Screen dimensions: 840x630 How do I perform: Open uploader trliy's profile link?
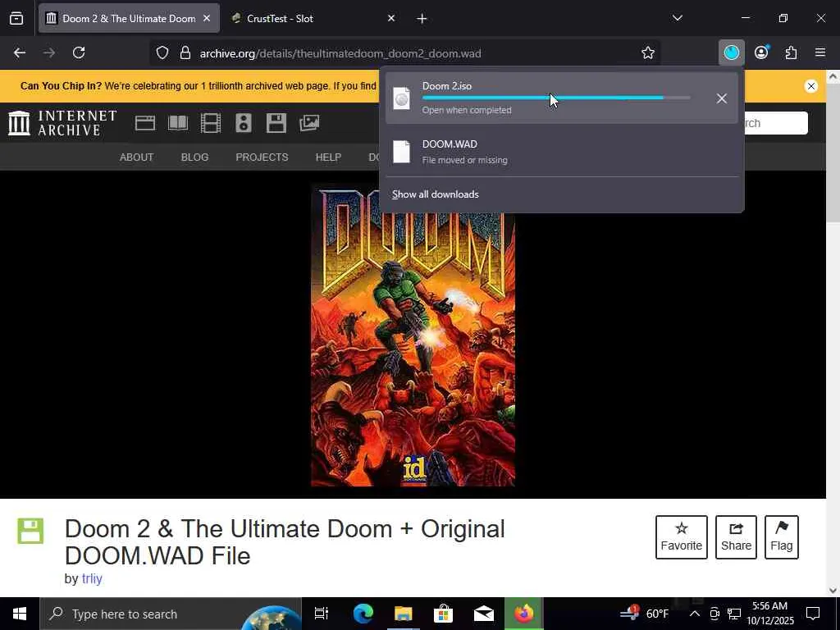point(92,578)
